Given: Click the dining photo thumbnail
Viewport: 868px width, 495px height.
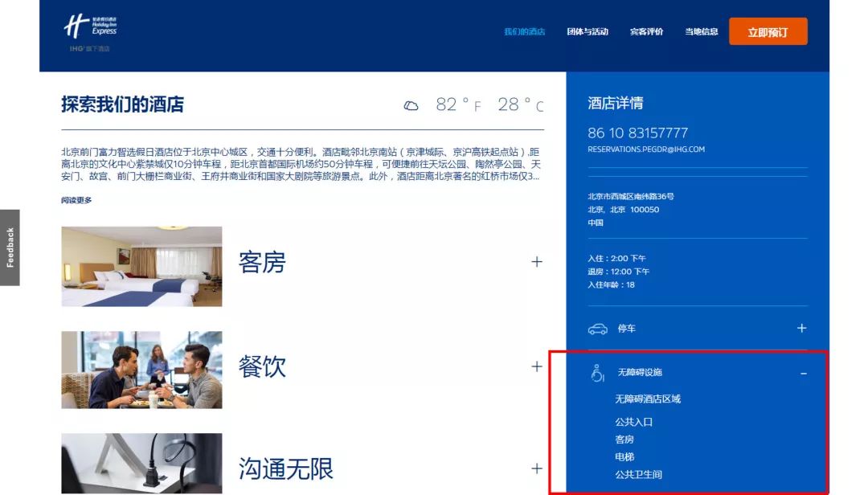Looking at the screenshot, I should tap(141, 370).
